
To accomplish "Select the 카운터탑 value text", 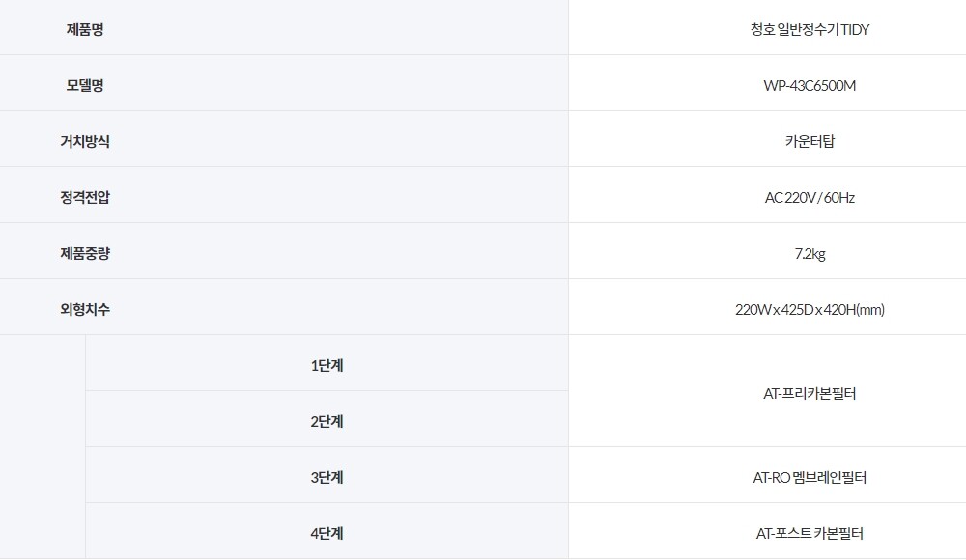I will [810, 142].
